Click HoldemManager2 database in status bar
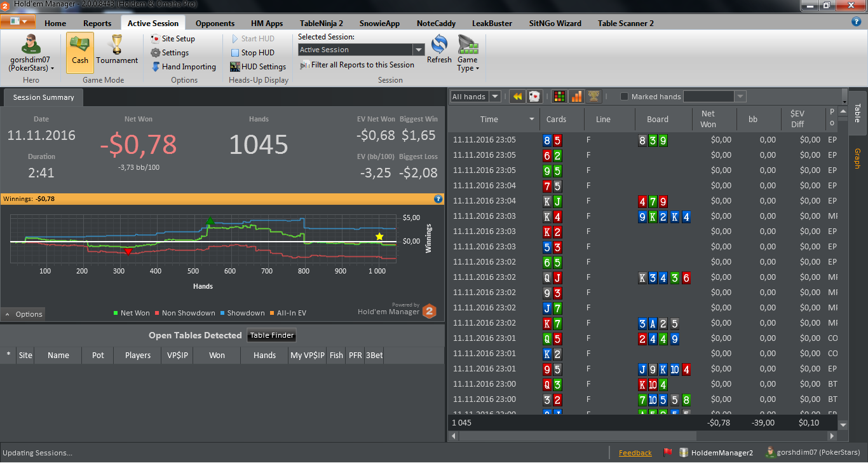868x463 pixels. [717, 453]
